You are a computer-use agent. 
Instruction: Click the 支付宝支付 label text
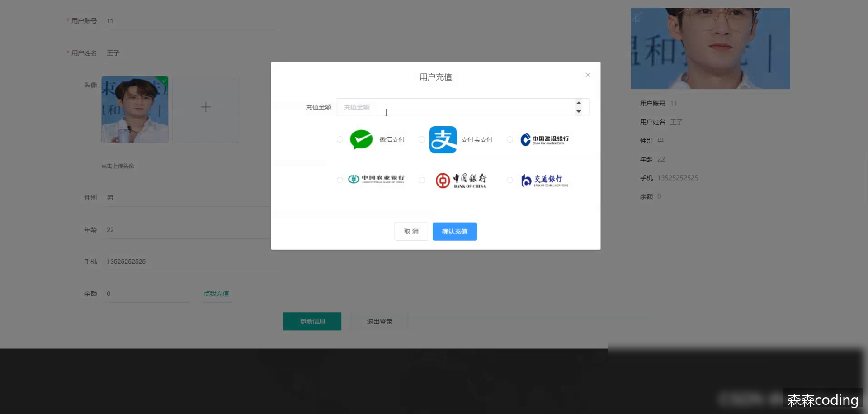click(x=477, y=139)
